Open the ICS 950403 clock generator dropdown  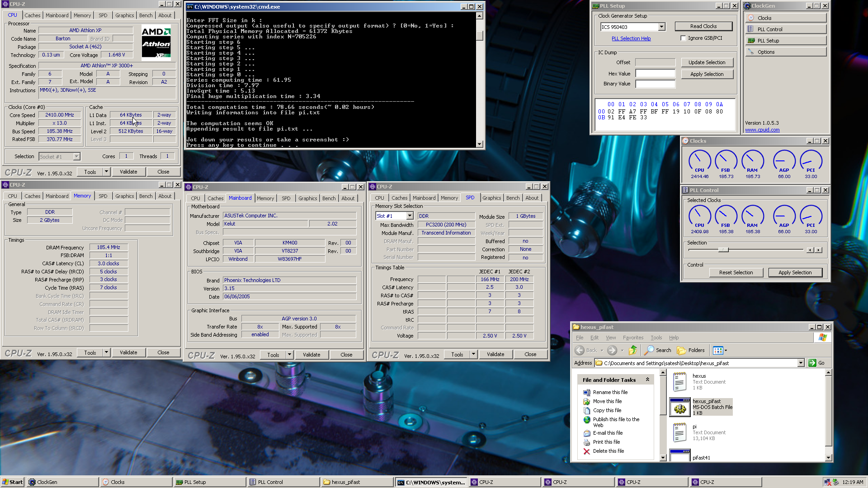661,27
